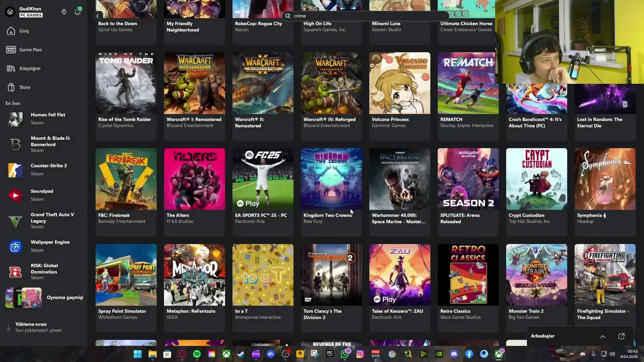Image resolution: width=644 pixels, height=362 pixels.
Task: Open Epic Games Launcher taskbar icon
Action: 330,354
